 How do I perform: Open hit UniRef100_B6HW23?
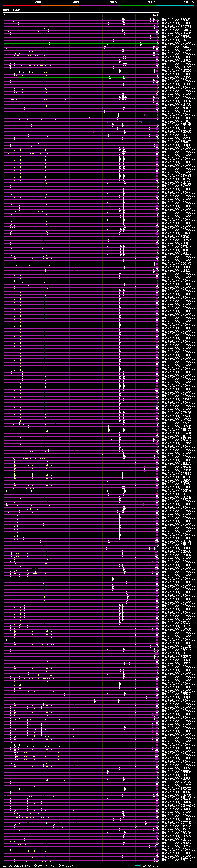point(177,61)
